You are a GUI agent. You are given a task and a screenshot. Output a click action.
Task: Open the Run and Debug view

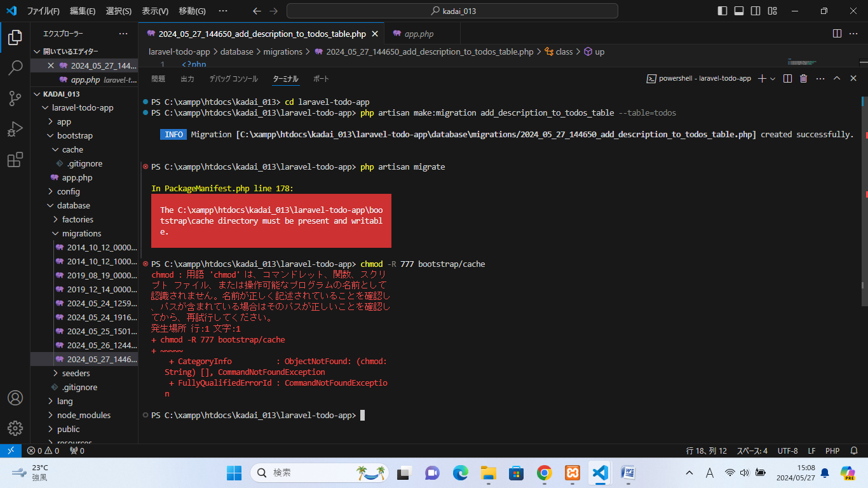click(15, 129)
